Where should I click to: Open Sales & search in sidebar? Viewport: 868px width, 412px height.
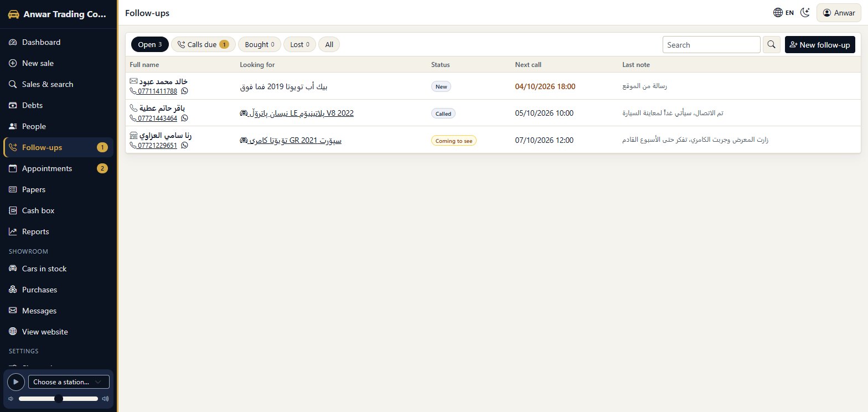pyautogui.click(x=59, y=84)
